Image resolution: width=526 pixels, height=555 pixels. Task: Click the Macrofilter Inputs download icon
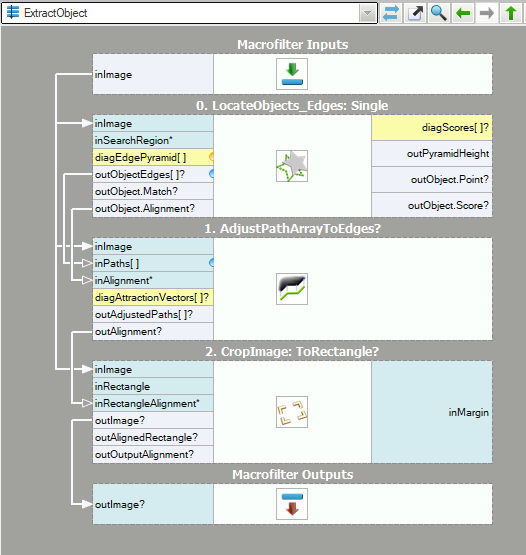(x=292, y=74)
